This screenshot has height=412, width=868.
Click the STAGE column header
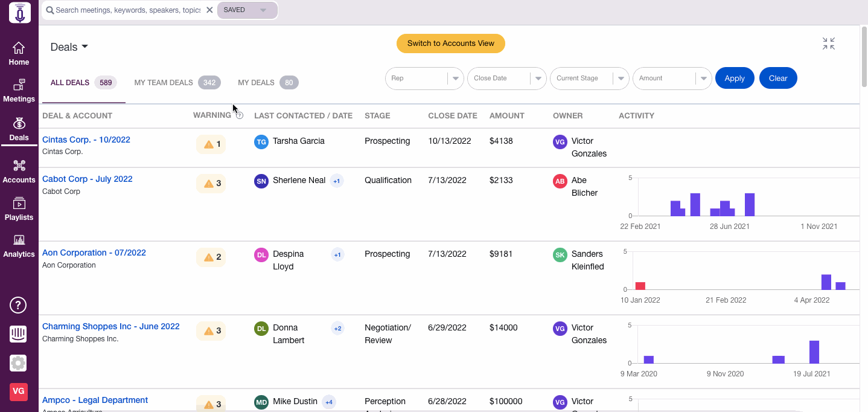coord(377,115)
